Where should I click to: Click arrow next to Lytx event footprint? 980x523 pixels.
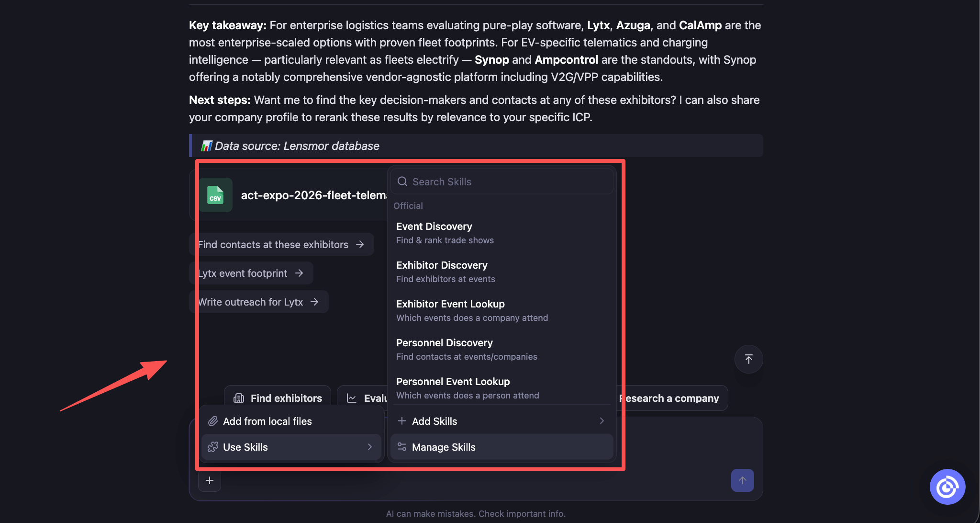[299, 273]
